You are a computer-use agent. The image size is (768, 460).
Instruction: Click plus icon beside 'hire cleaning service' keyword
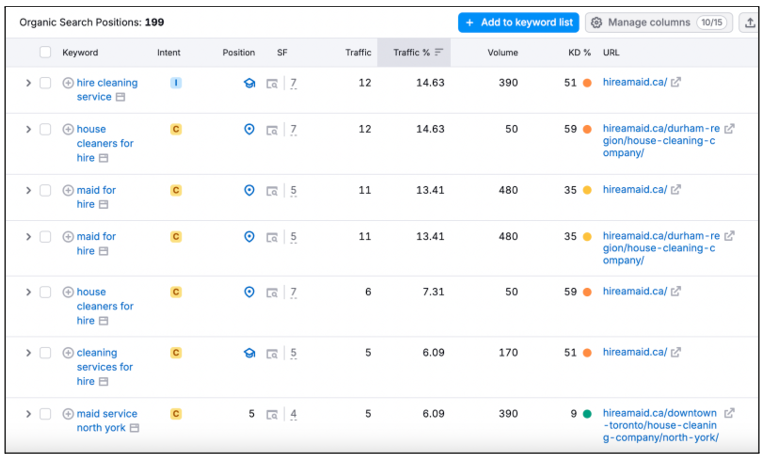click(x=68, y=83)
